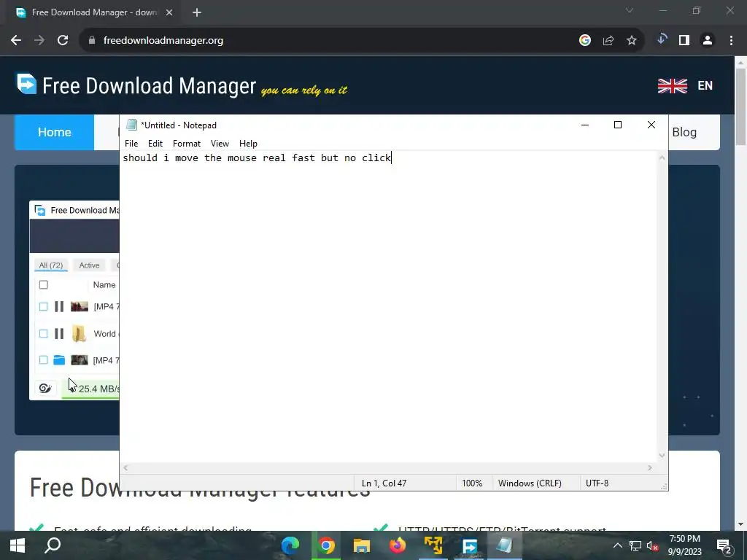Click the first MP4 row video thumbnail
747x560 pixels.
click(x=79, y=307)
